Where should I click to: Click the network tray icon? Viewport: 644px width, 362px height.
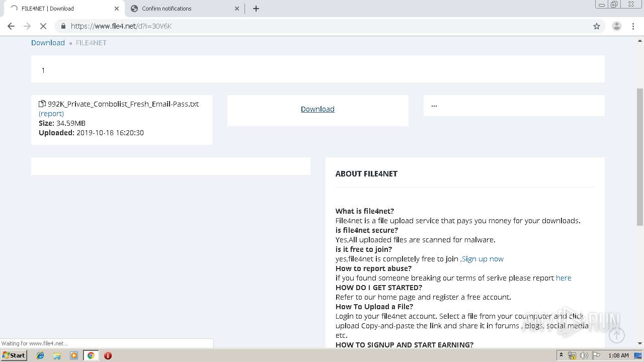[x=572, y=355]
